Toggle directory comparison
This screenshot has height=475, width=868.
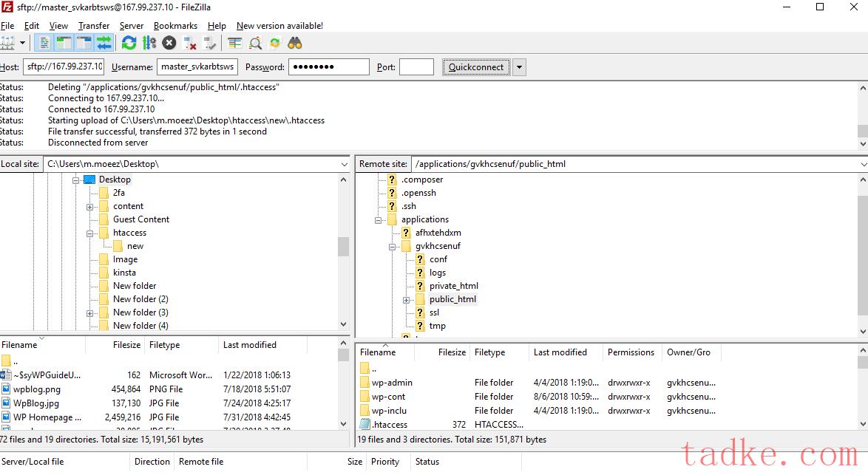[255, 43]
